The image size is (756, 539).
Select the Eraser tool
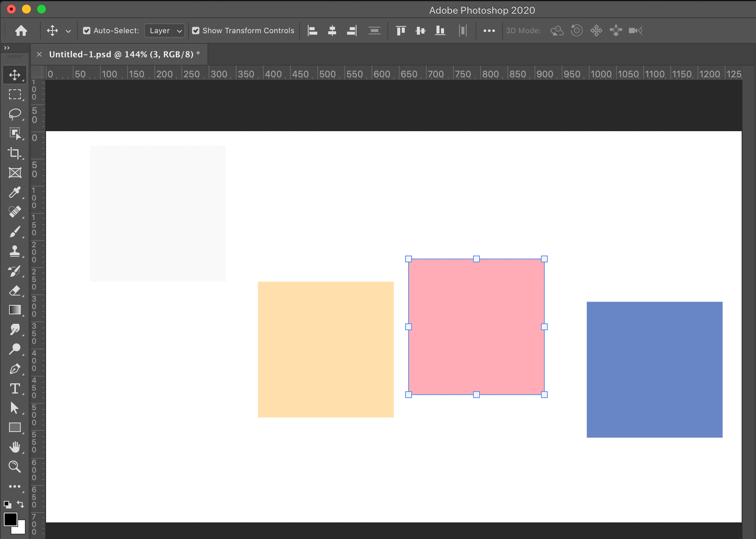click(x=15, y=290)
